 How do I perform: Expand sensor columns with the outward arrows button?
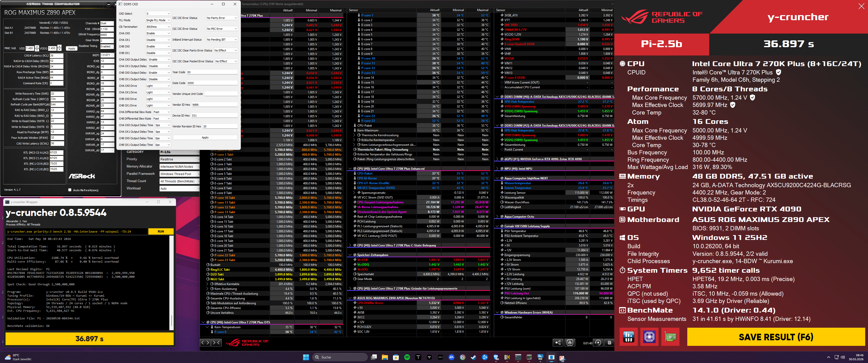tap(205, 343)
